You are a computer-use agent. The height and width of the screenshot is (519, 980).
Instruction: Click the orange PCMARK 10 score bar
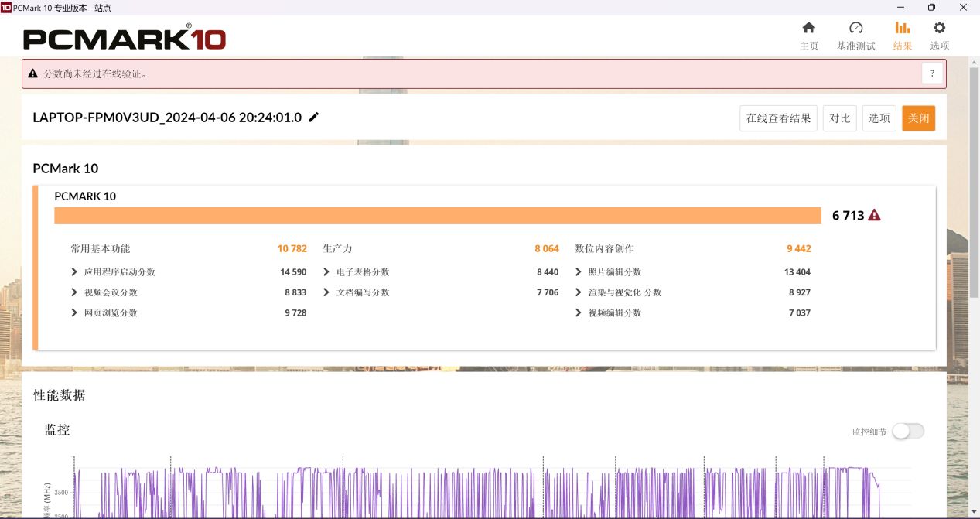point(438,215)
